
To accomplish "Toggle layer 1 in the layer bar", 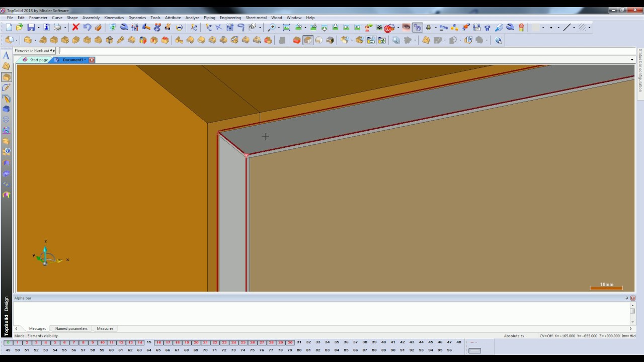I will pyautogui.click(x=18, y=342).
